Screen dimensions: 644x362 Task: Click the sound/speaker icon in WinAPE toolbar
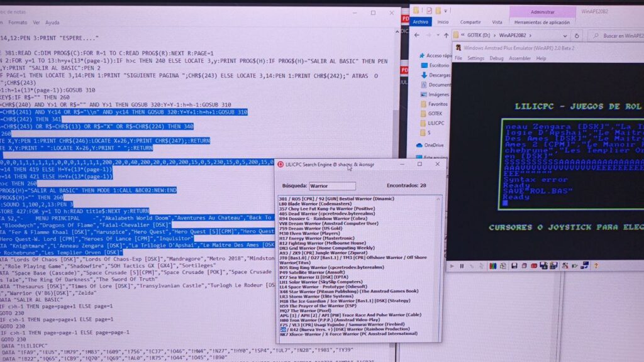pyautogui.click(x=575, y=266)
